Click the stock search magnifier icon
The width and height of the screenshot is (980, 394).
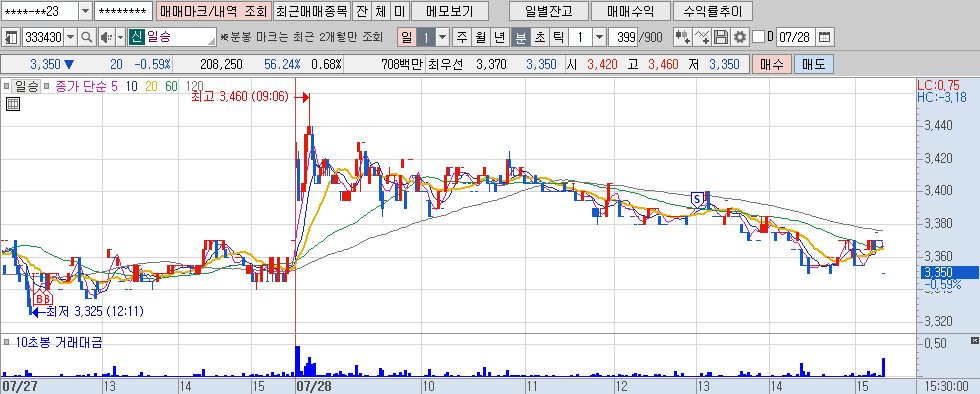87,38
